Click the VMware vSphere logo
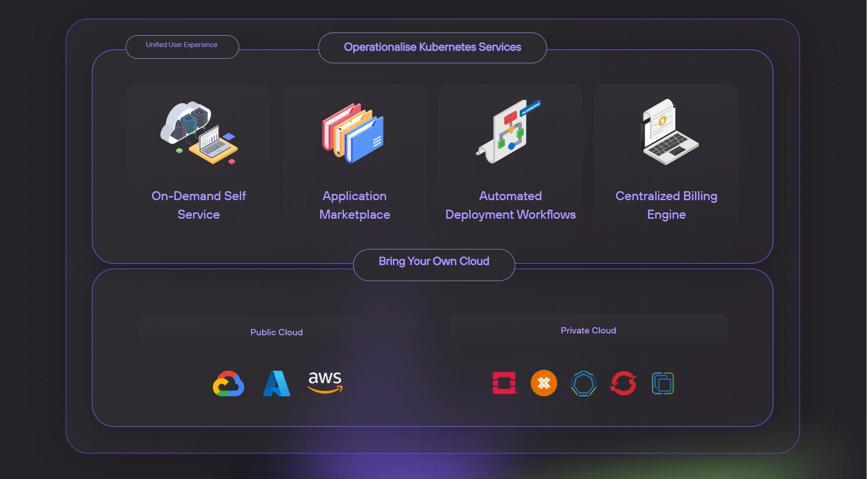The height and width of the screenshot is (479, 868). [663, 383]
